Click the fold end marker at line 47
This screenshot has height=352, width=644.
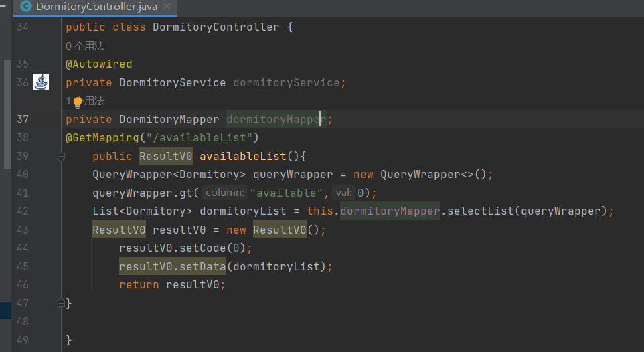[x=61, y=302]
